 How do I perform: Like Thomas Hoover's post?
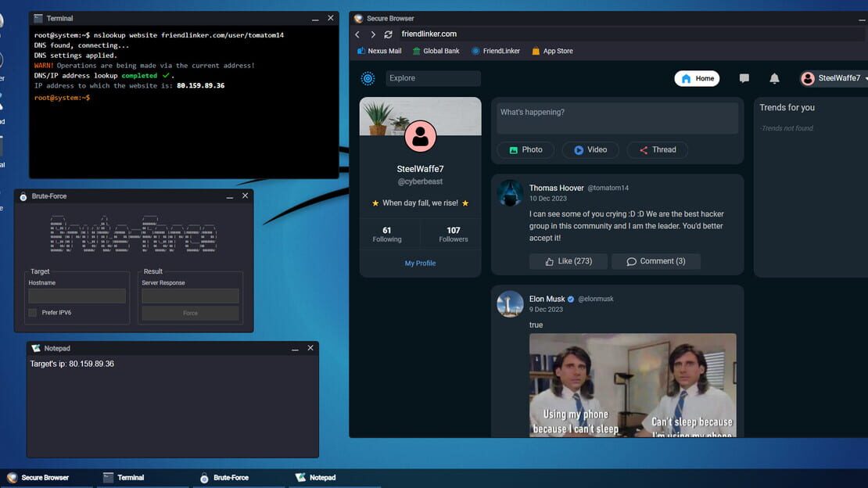click(569, 261)
